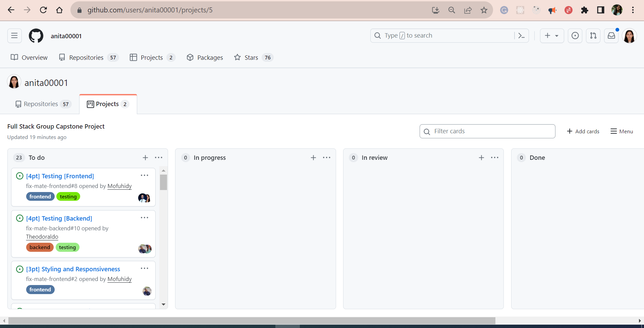Open the Mofuhidy profile link
Image resolution: width=644 pixels, height=328 pixels.
click(119, 186)
